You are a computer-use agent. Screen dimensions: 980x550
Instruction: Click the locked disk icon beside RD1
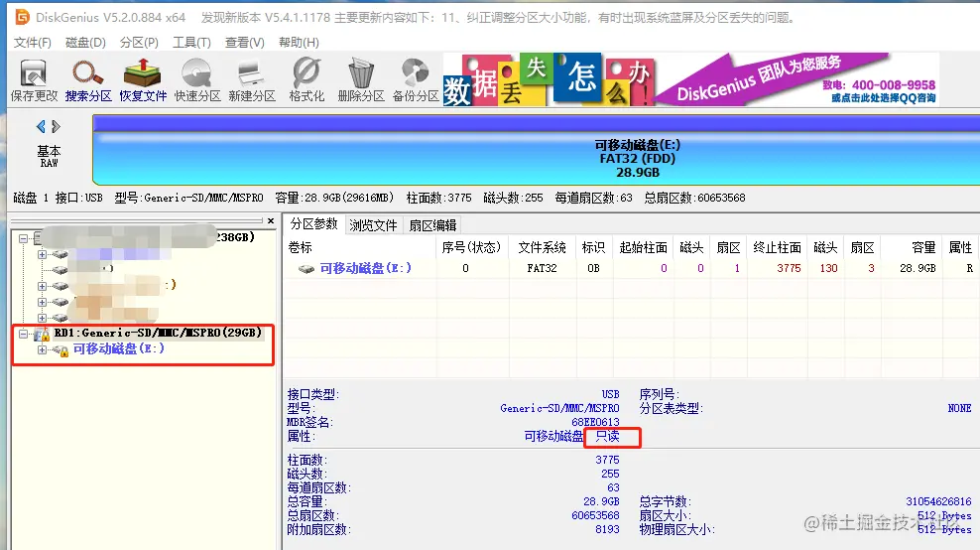[42, 335]
